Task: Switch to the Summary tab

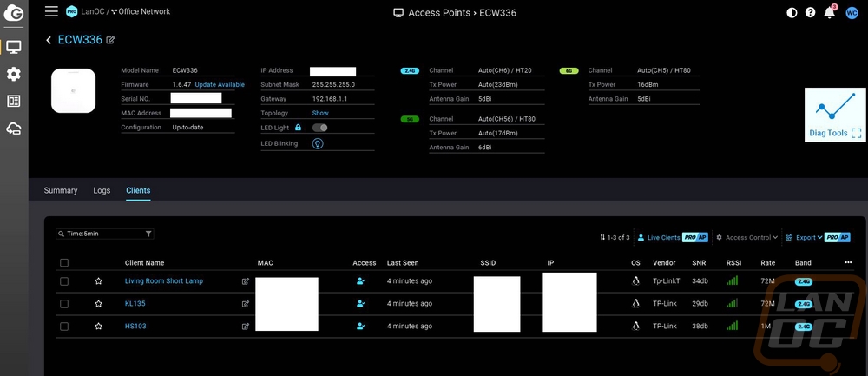Action: (61, 190)
